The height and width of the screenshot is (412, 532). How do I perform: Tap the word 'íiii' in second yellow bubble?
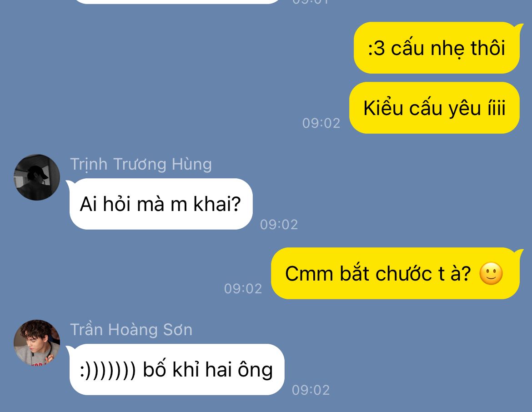pos(497,108)
